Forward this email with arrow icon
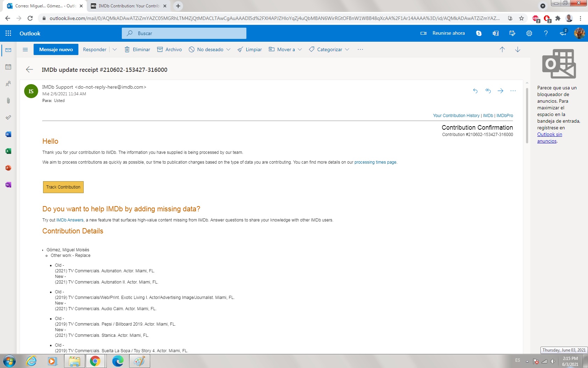Image resolution: width=588 pixels, height=368 pixels. 500,91
